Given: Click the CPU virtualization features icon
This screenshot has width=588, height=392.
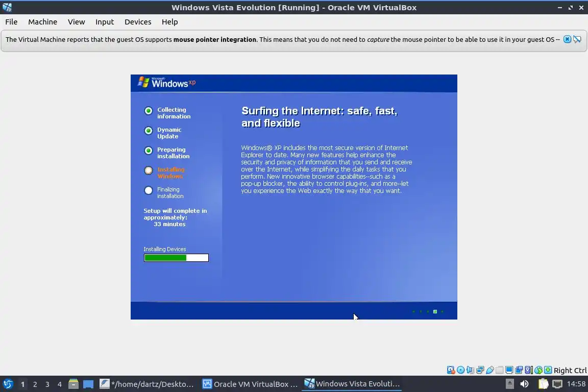Looking at the screenshot, I should point(529,370).
